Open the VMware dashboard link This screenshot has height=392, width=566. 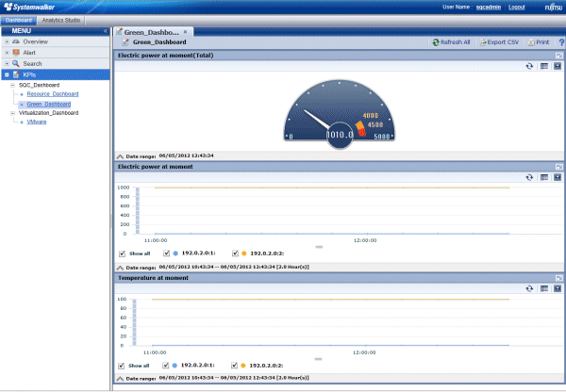coord(37,122)
